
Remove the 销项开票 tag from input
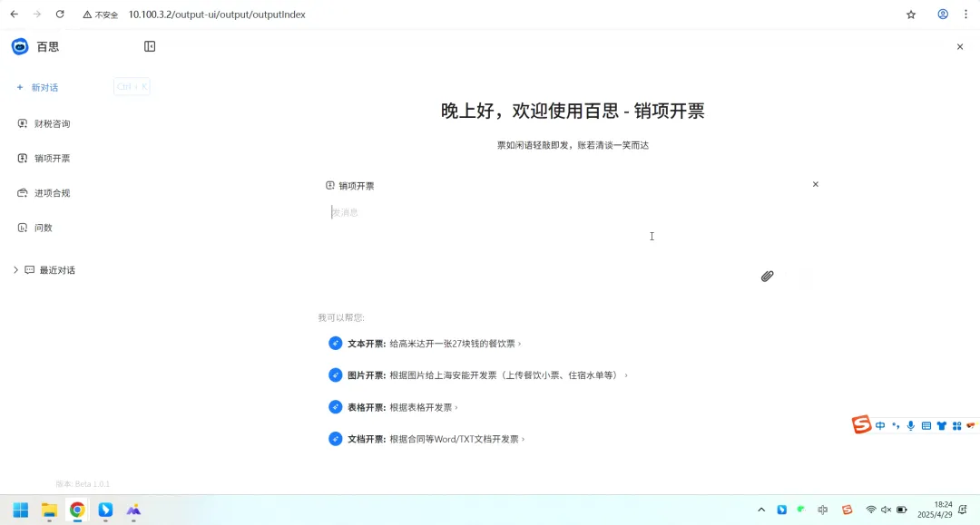point(815,184)
